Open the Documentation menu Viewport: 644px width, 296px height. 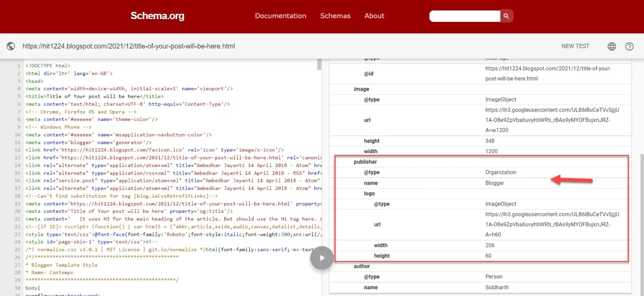tap(280, 16)
